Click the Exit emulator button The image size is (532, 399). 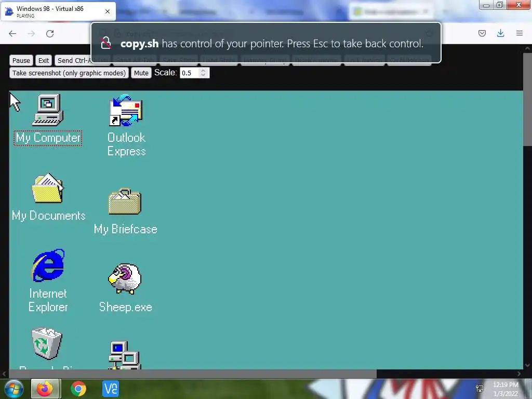tap(44, 60)
